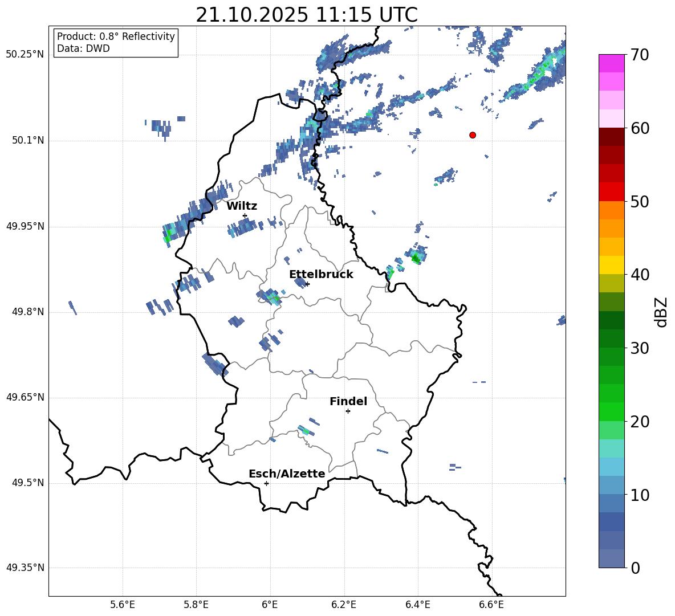Click the 50 colorbar tick value
The image size is (675, 616).
pos(640,202)
